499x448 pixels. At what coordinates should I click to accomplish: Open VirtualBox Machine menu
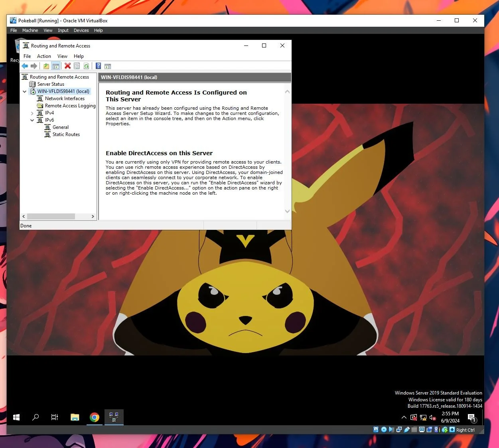click(30, 30)
